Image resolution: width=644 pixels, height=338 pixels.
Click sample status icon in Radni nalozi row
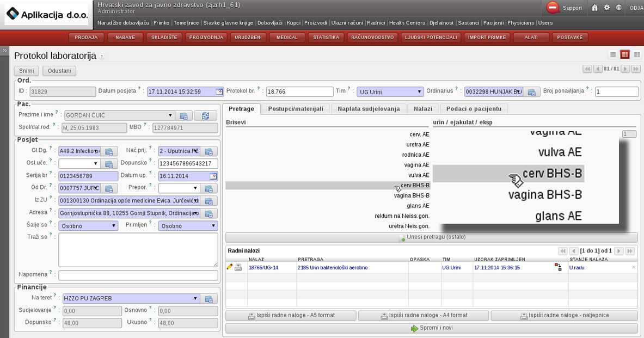coord(558,267)
